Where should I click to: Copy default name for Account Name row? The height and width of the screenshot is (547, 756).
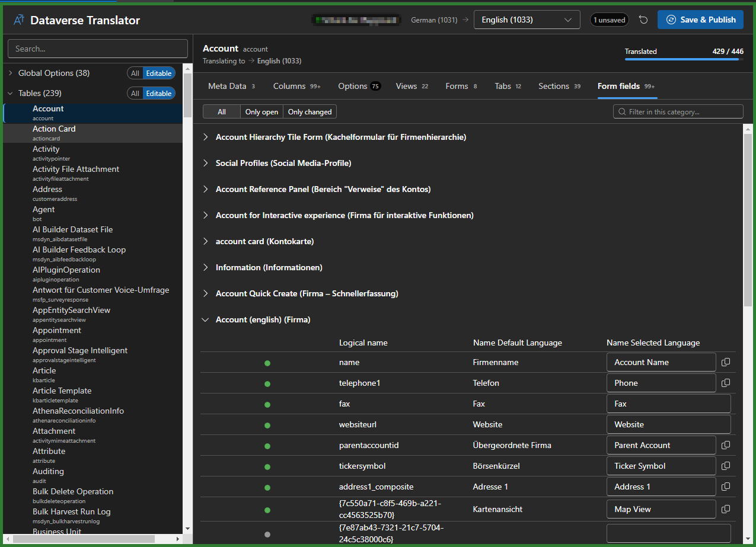[x=726, y=362]
